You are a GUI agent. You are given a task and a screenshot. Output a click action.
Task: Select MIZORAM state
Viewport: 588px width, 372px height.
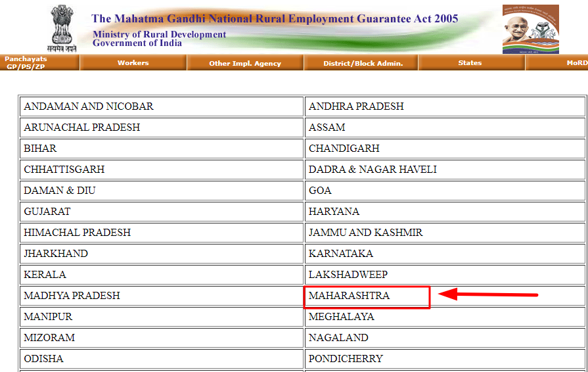(x=49, y=338)
